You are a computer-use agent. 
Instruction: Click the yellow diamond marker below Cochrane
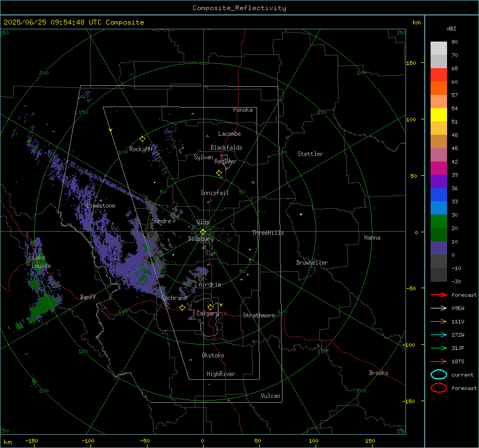click(183, 307)
